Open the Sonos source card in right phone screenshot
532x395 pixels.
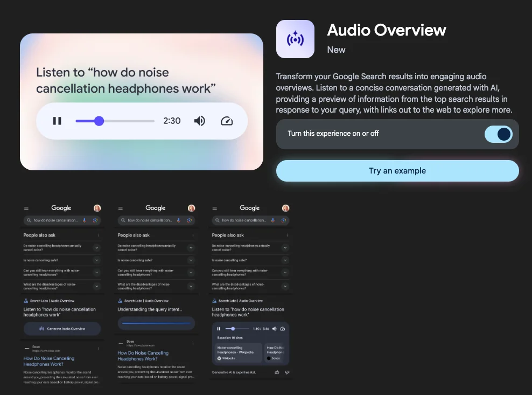pos(275,352)
